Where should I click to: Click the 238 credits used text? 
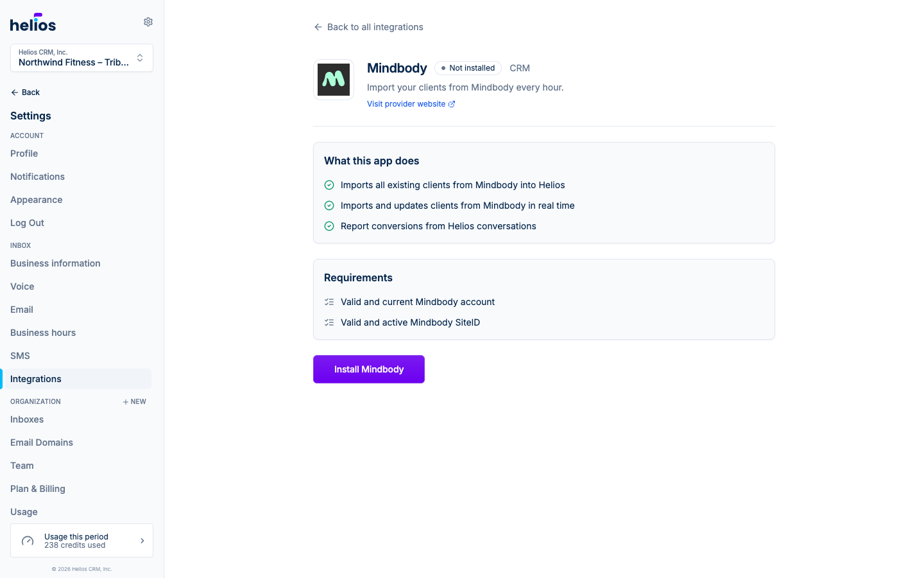point(74,545)
